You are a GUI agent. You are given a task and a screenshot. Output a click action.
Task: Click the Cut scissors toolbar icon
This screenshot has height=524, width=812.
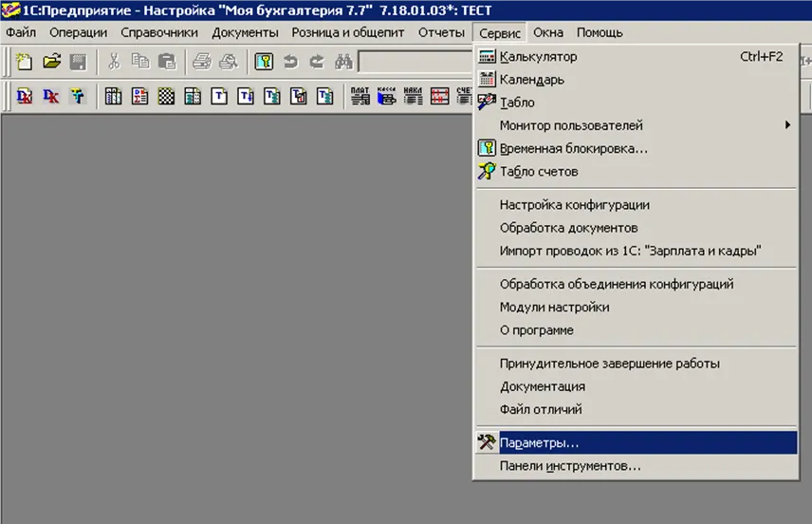pos(114,63)
